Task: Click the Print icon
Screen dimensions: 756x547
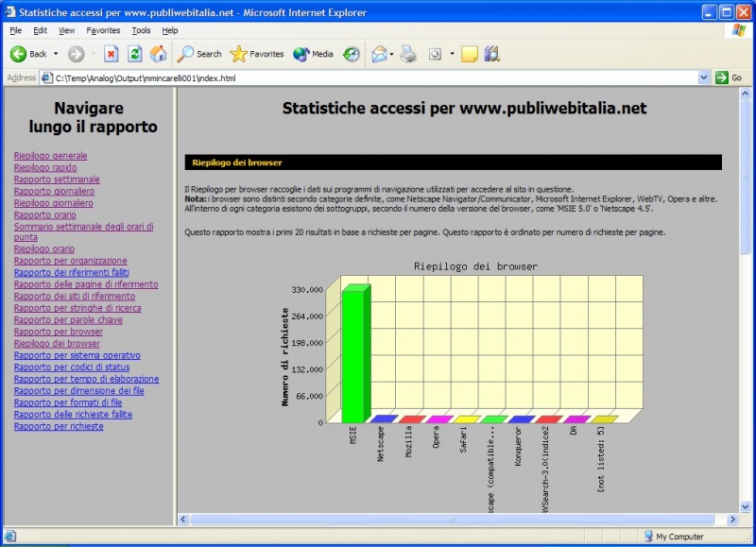Action: (x=406, y=54)
